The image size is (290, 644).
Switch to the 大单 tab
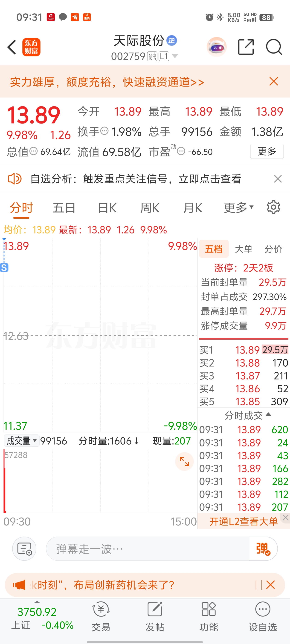[244, 249]
